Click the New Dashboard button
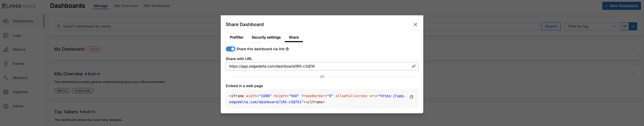This screenshot has height=126, width=644. coord(621,6)
